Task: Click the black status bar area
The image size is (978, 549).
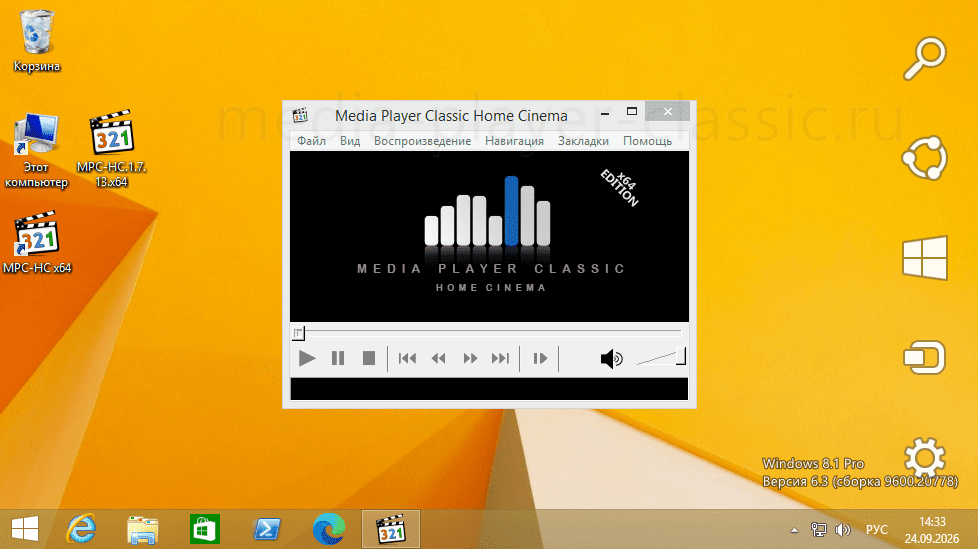Action: click(489, 389)
